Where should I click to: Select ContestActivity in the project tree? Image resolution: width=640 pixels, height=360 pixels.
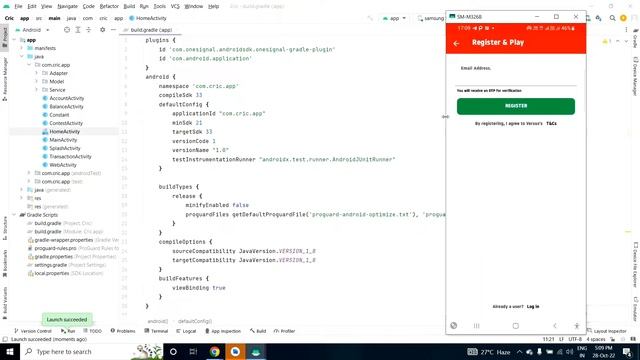click(x=66, y=123)
